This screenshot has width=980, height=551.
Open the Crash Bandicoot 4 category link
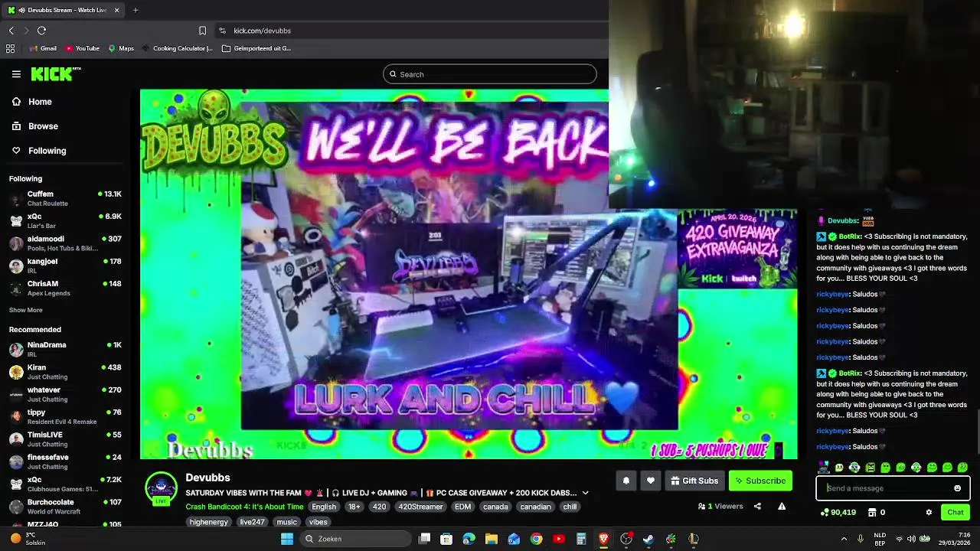[244, 507]
